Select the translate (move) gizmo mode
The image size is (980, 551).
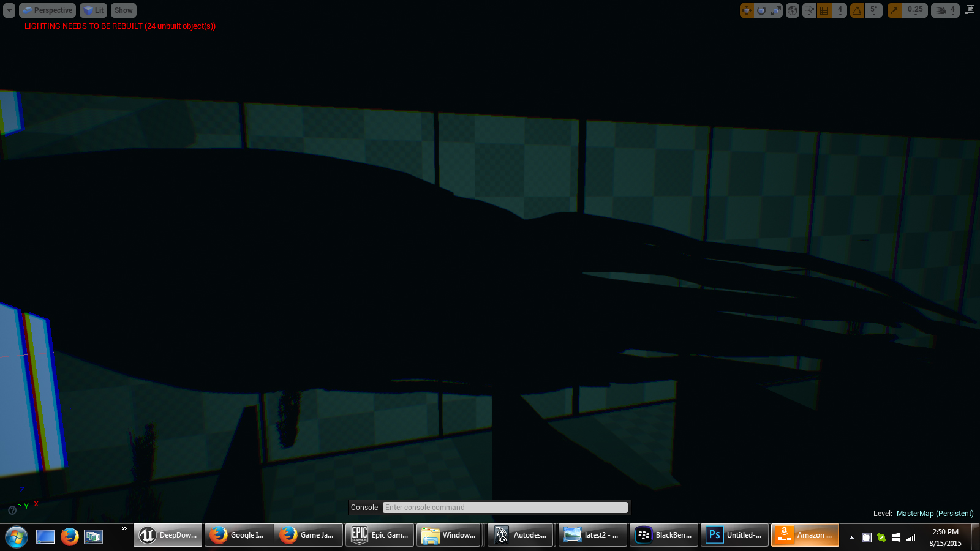point(747,10)
